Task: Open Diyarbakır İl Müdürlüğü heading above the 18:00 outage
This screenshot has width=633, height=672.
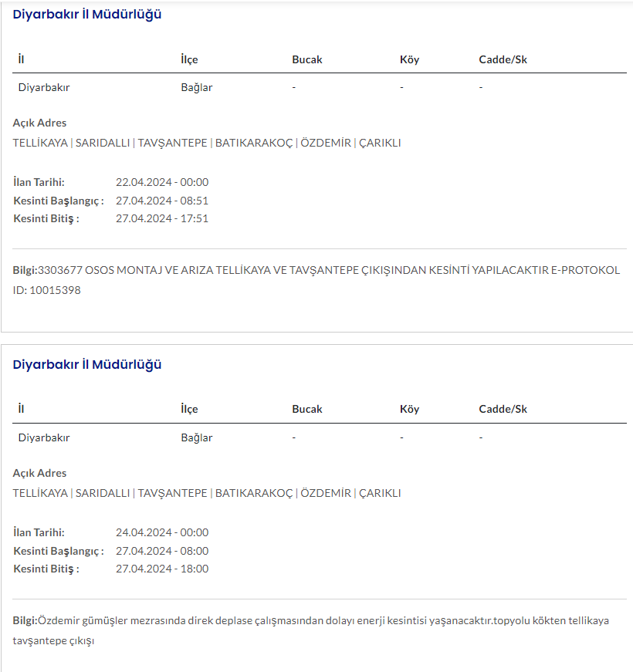Action: click(x=87, y=364)
